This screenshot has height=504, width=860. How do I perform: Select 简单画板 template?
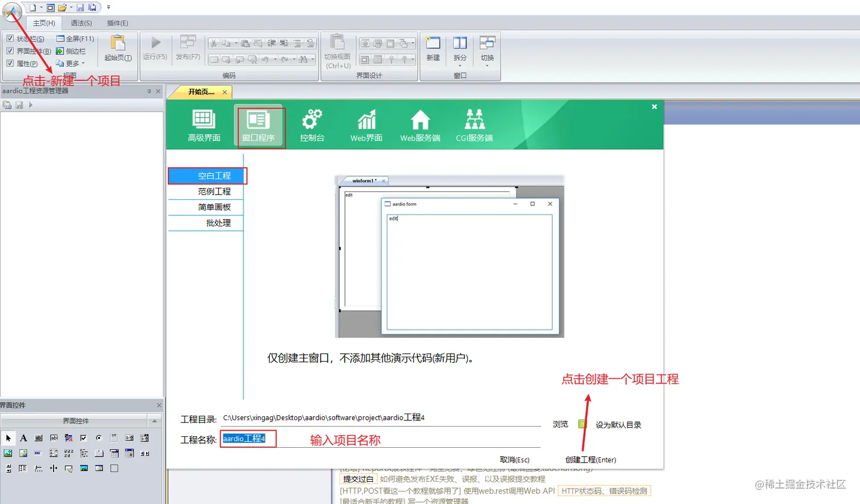click(x=206, y=207)
